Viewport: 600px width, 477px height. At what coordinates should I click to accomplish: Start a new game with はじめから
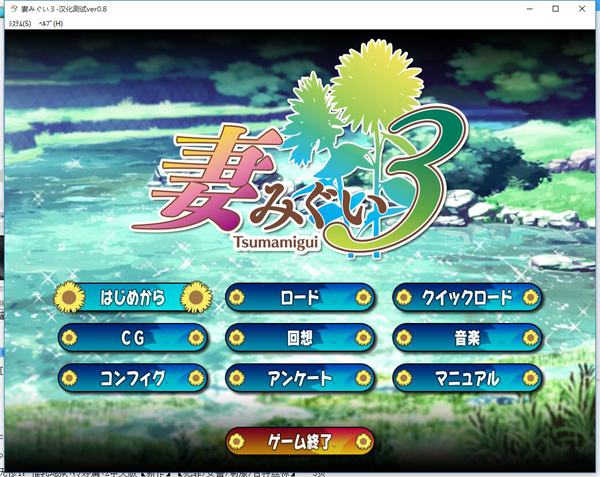[x=132, y=297]
